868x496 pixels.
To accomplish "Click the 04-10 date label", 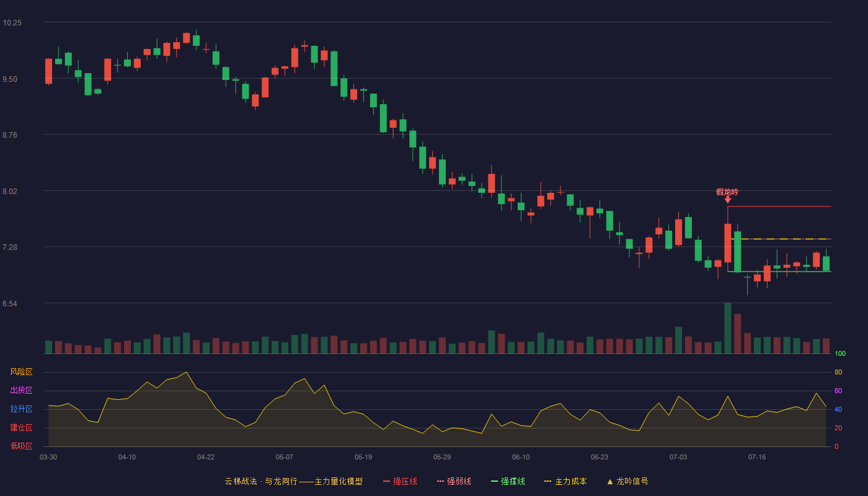I will point(127,457).
